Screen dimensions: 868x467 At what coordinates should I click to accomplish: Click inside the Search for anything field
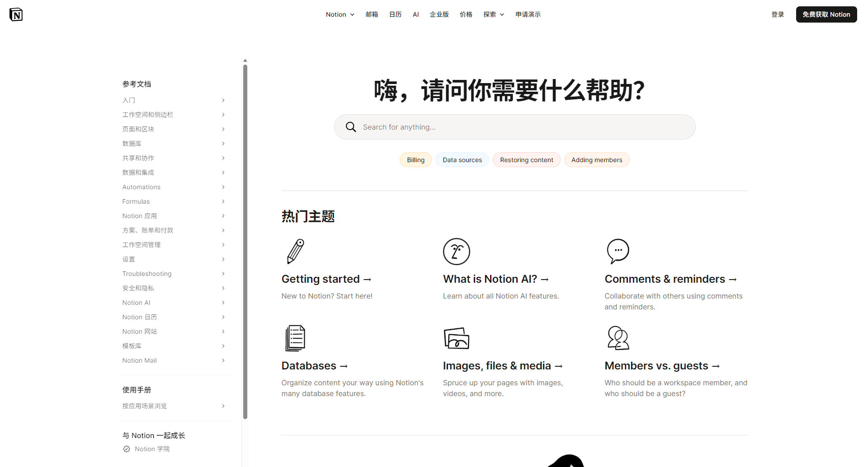click(x=497, y=127)
